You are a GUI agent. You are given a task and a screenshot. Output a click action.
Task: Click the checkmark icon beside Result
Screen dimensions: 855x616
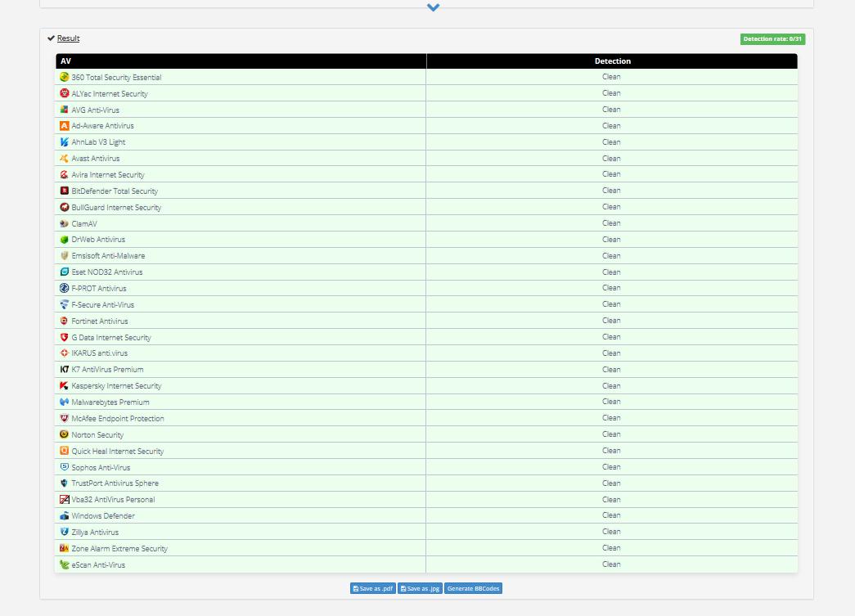[x=52, y=38]
